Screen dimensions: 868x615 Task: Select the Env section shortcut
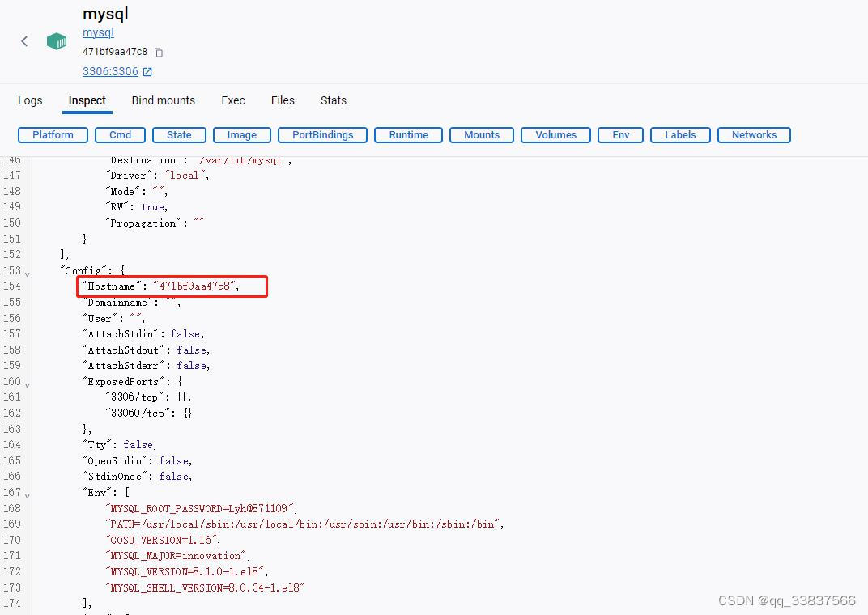click(620, 135)
